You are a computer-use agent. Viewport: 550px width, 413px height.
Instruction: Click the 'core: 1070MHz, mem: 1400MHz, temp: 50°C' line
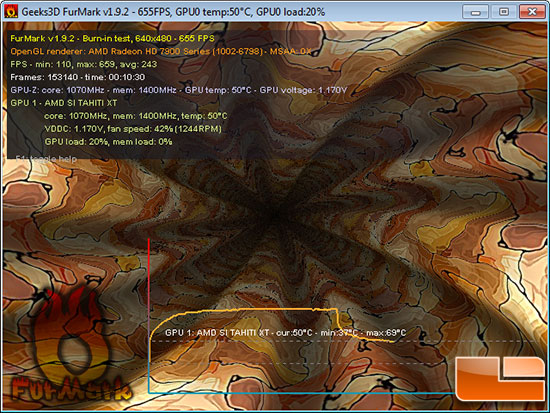pyautogui.click(x=135, y=116)
